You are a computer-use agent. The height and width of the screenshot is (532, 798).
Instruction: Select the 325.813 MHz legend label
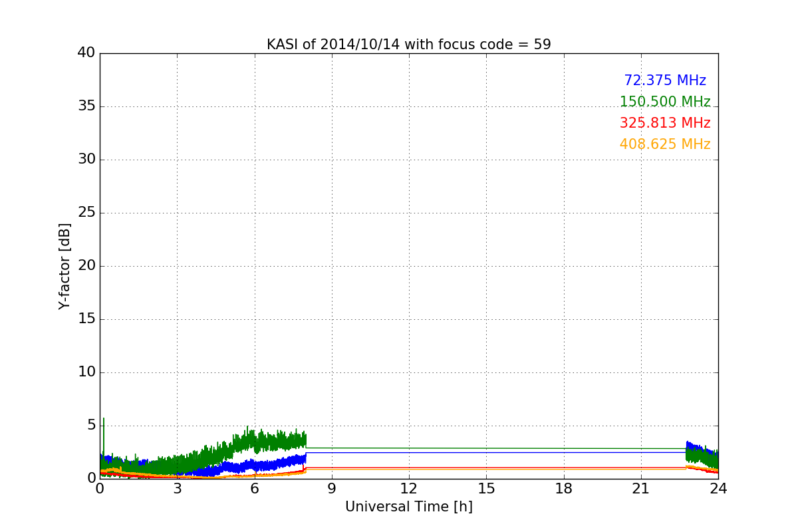(x=665, y=123)
